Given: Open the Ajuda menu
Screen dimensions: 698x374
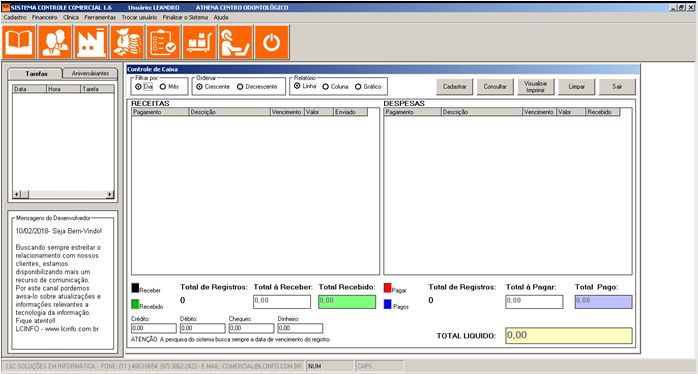Looking at the screenshot, I should click(221, 17).
